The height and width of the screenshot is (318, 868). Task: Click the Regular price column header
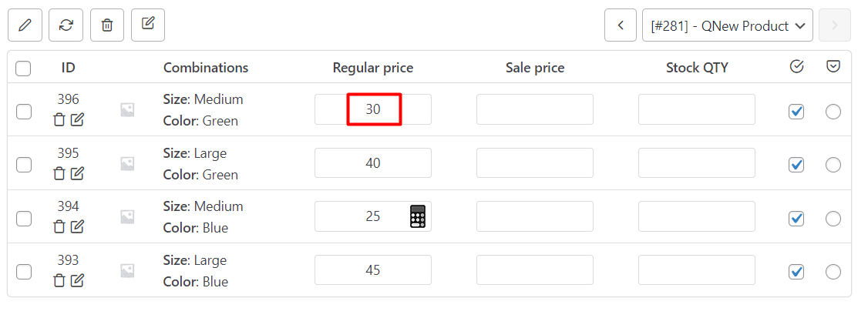(x=373, y=68)
